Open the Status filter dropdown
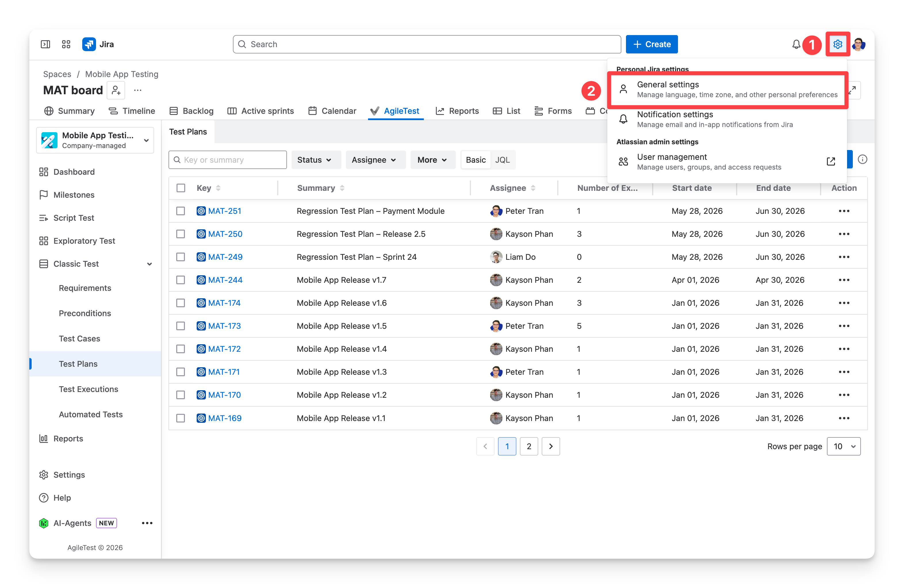The image size is (904, 588). coord(316,160)
